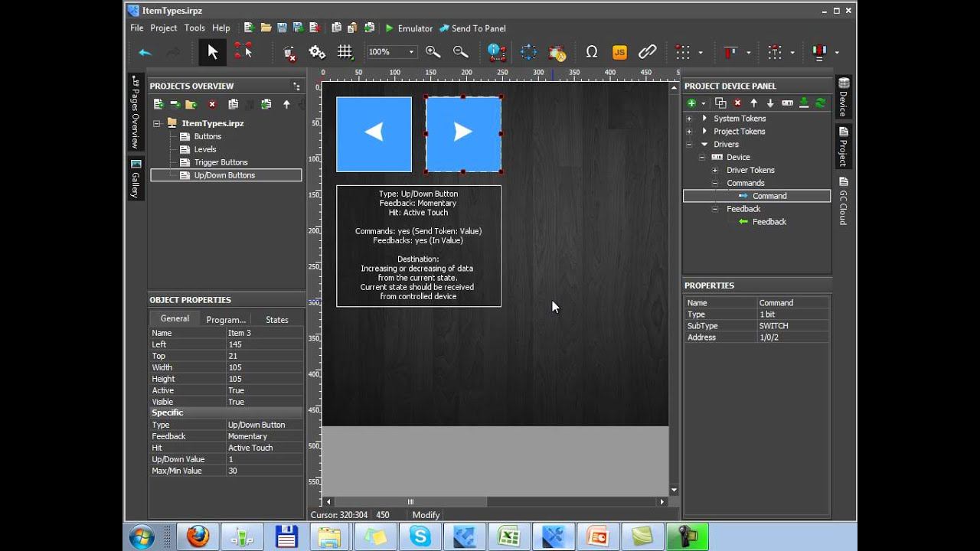The image size is (980, 551).
Task: Open the 100% zoom level dropdown
Action: [x=411, y=52]
